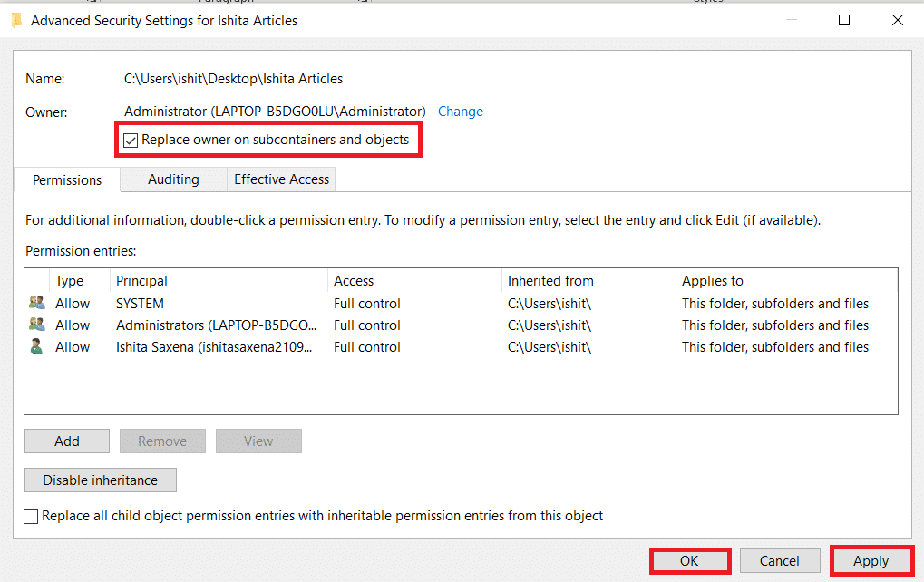Enable Replace all child object permission entries
The image size is (924, 582).
click(x=31, y=517)
